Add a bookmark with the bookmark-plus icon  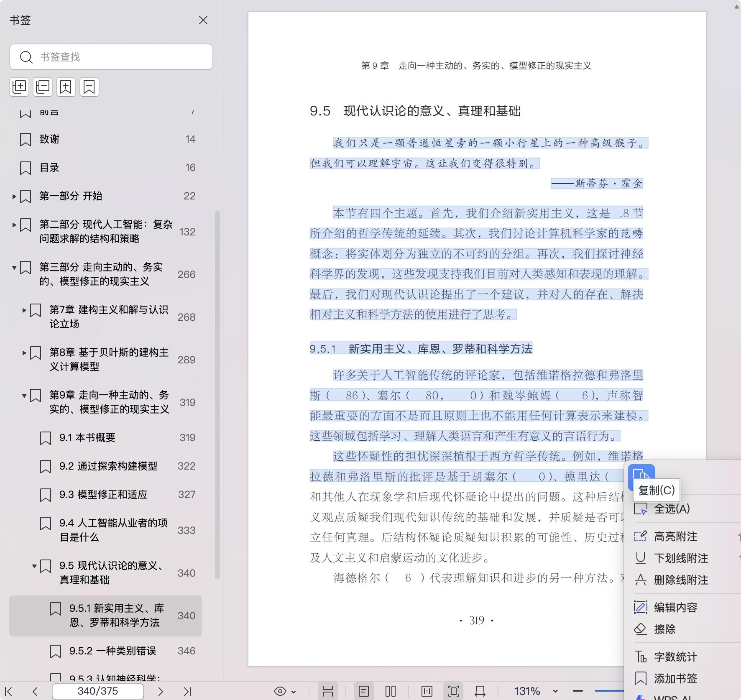(x=66, y=87)
